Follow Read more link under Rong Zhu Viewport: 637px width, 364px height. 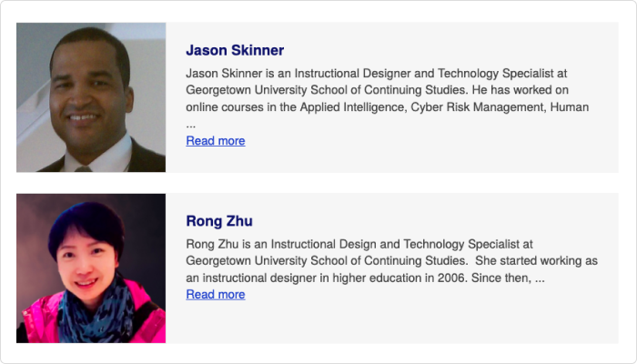(216, 294)
